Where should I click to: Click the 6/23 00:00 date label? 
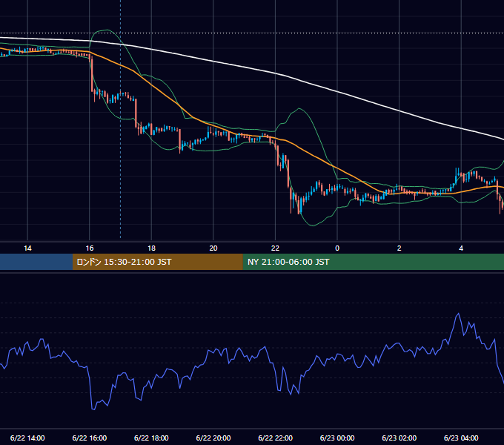click(337, 438)
